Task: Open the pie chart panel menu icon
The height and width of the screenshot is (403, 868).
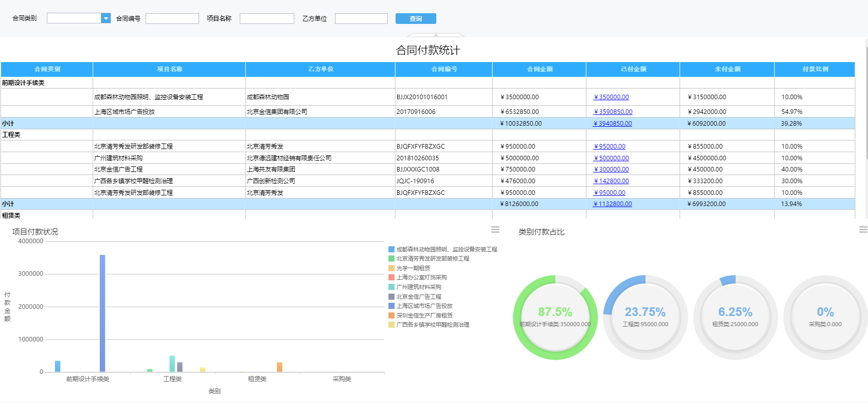Action: pos(863,230)
